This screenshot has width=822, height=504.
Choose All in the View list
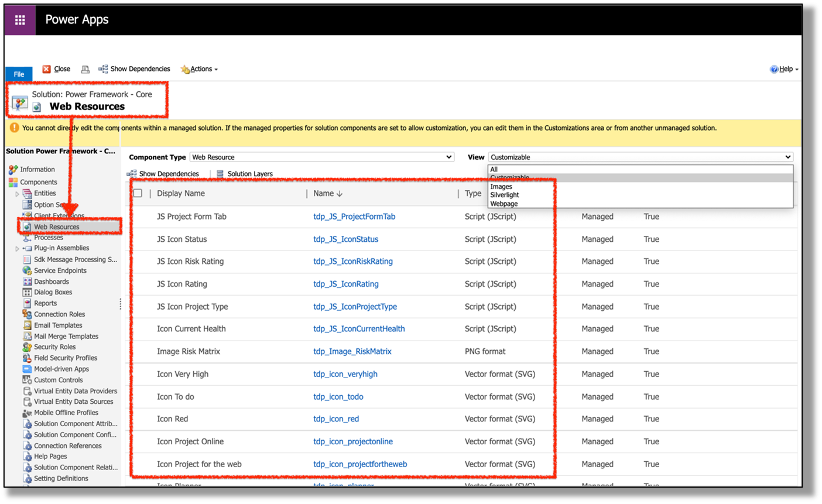641,169
